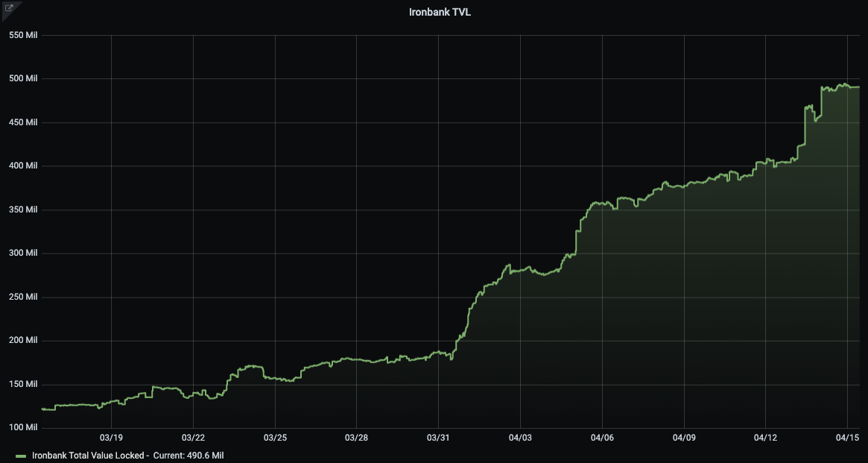Click the Current: 490.6 Mil legend value
Viewport: 868px width, 463px height.
(189, 456)
